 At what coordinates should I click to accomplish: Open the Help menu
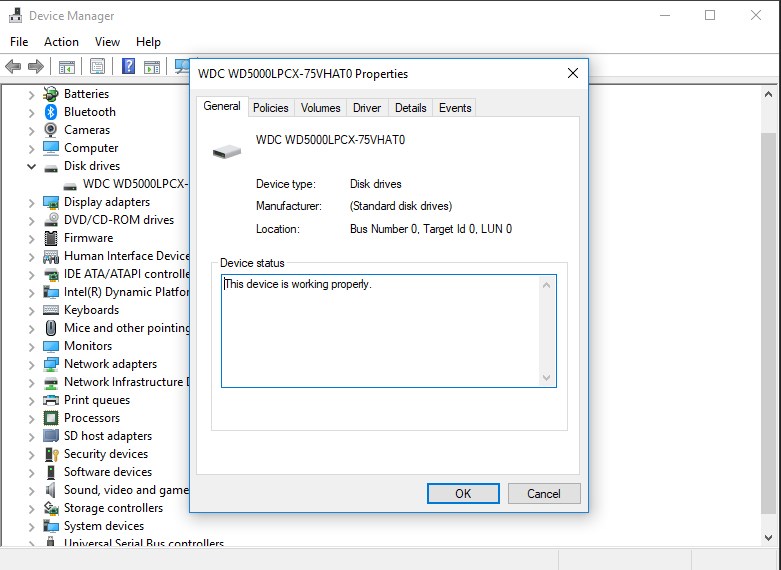point(148,42)
